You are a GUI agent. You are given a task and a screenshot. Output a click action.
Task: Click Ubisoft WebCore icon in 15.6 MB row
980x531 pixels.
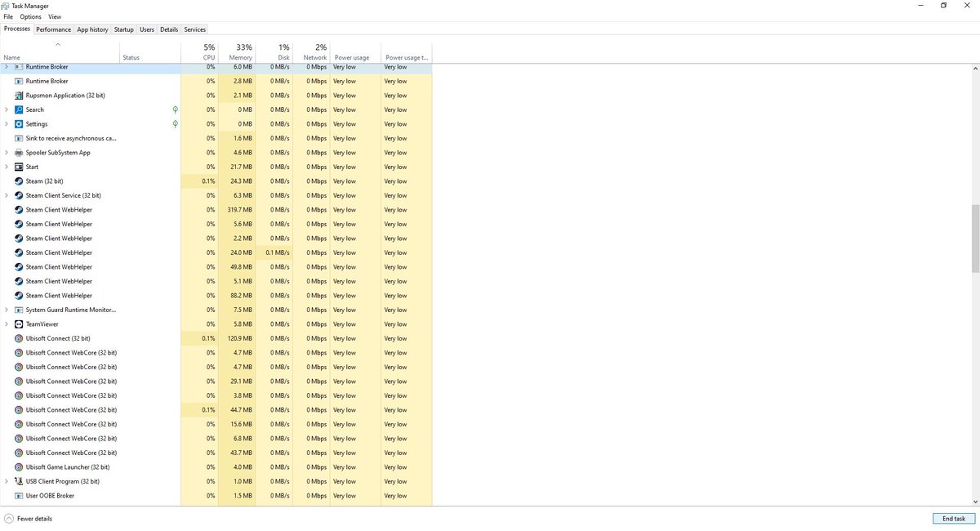(x=19, y=424)
